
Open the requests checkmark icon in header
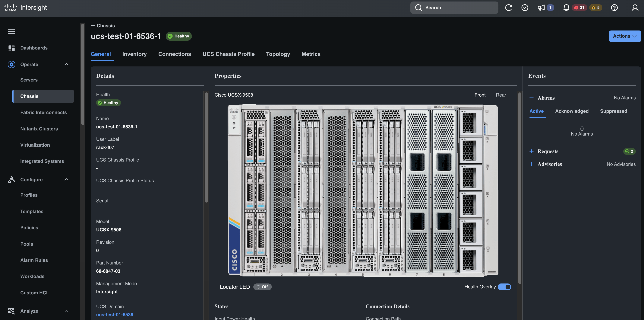525,8
